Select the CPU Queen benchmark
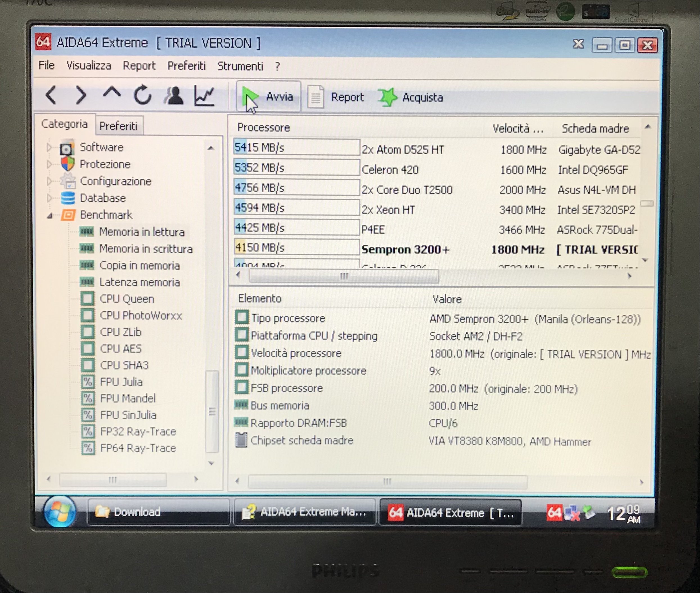The width and height of the screenshot is (700, 593). click(x=127, y=299)
